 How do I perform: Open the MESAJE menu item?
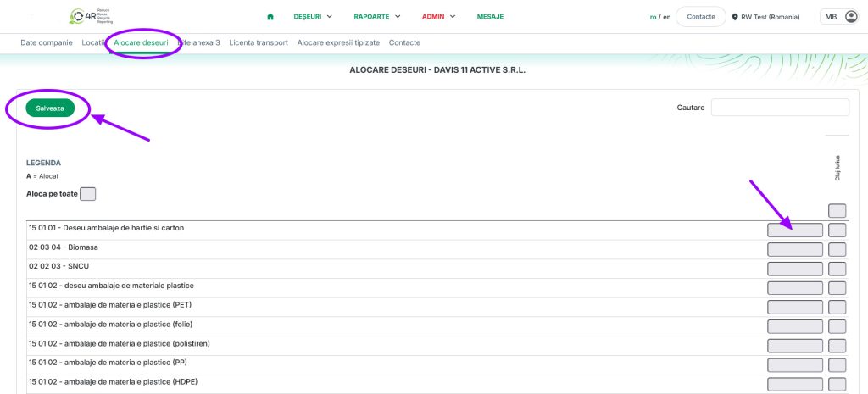click(490, 17)
